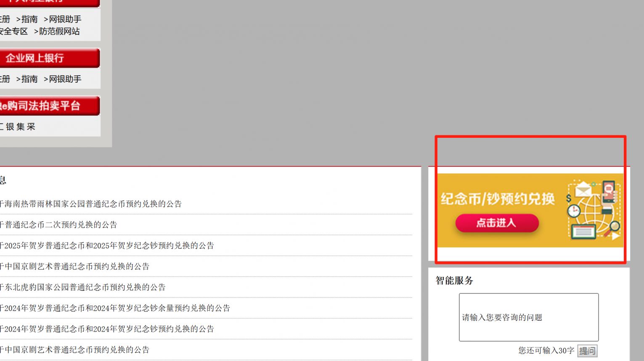Open the 2024年贺岁纪念钞余量预约 announcement
The height and width of the screenshot is (361, 644).
[115, 308]
